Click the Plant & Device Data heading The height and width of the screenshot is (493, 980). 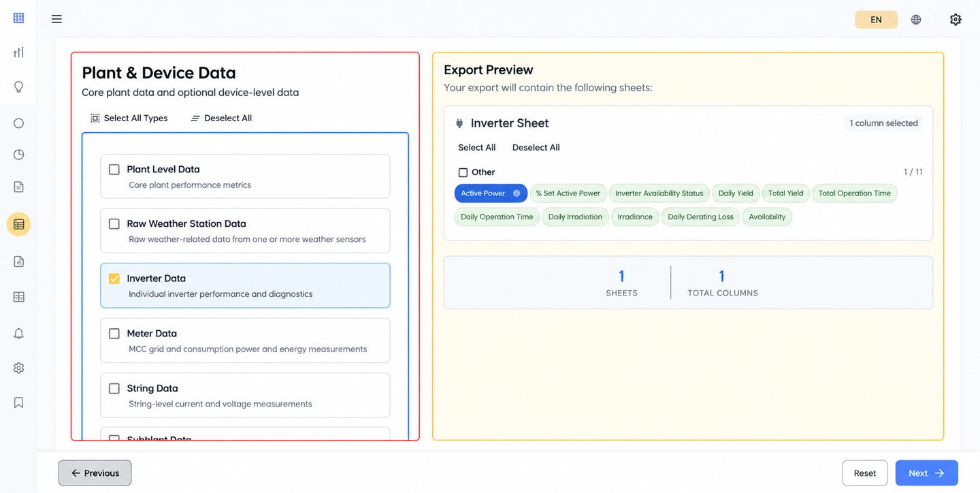point(159,73)
